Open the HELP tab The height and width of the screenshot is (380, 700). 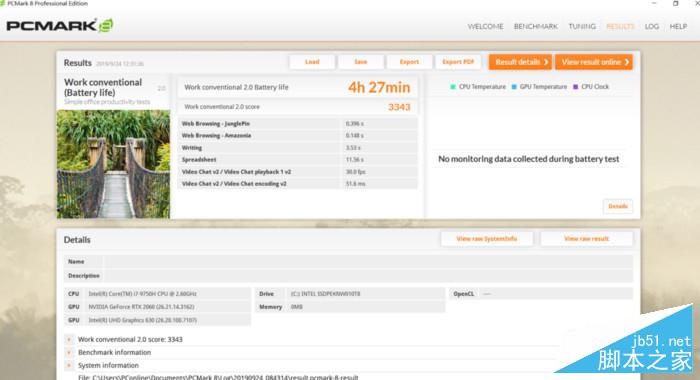pyautogui.click(x=678, y=26)
